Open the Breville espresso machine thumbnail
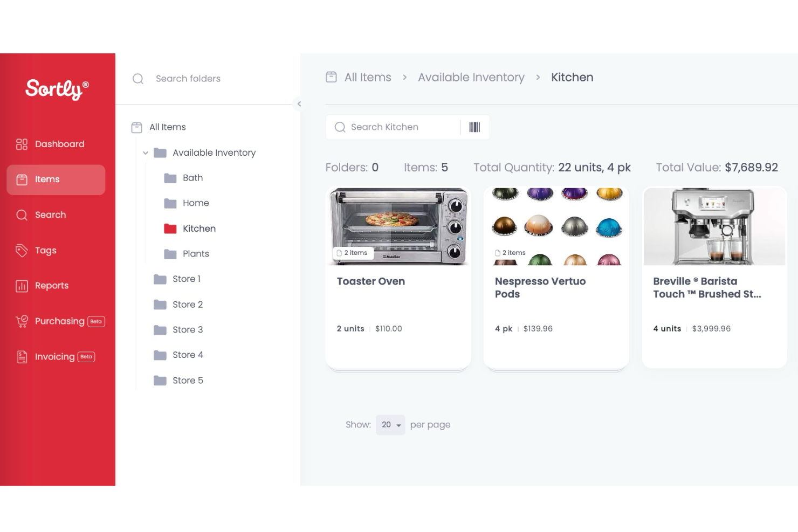Image resolution: width=798 pixels, height=532 pixels. tap(714, 226)
